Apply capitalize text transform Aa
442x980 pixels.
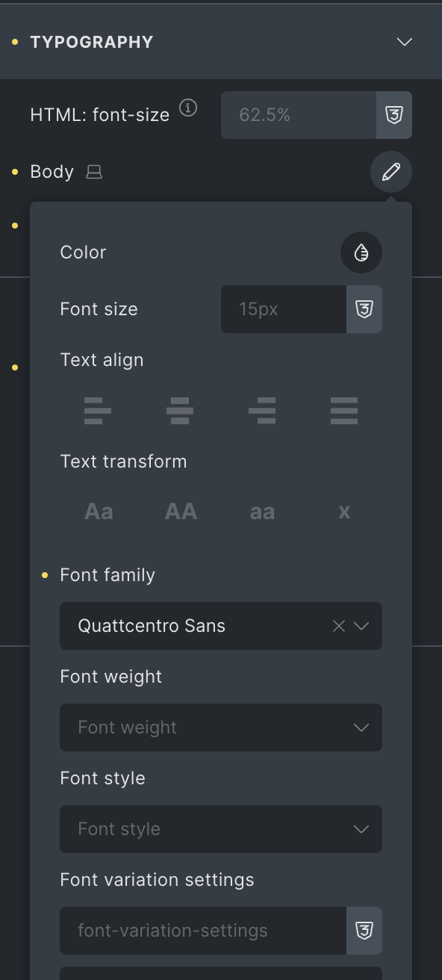click(99, 512)
